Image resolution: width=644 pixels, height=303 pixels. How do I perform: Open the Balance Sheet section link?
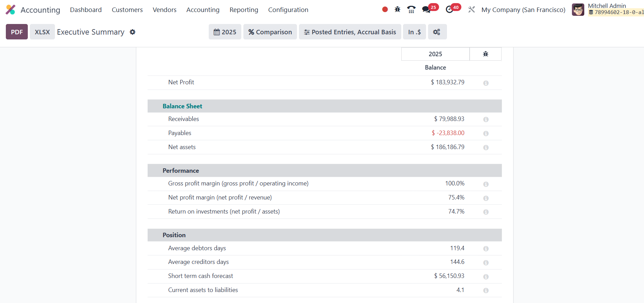click(182, 106)
